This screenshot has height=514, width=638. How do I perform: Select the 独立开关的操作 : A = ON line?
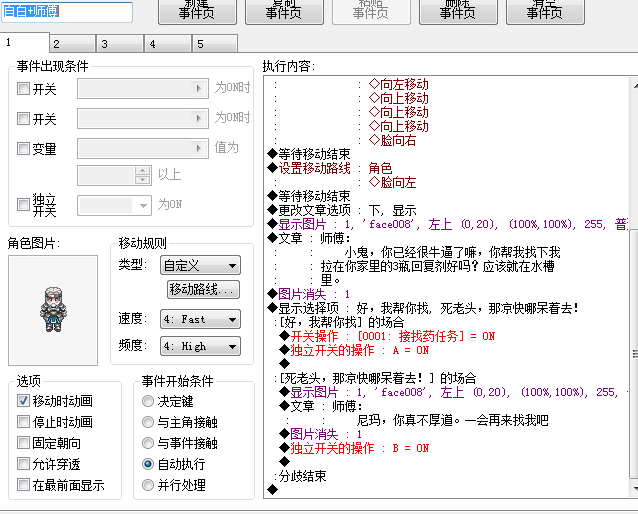coord(354,350)
